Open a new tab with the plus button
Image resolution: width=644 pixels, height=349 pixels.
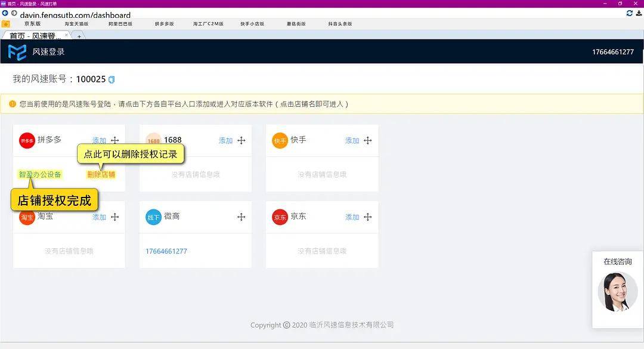79,36
